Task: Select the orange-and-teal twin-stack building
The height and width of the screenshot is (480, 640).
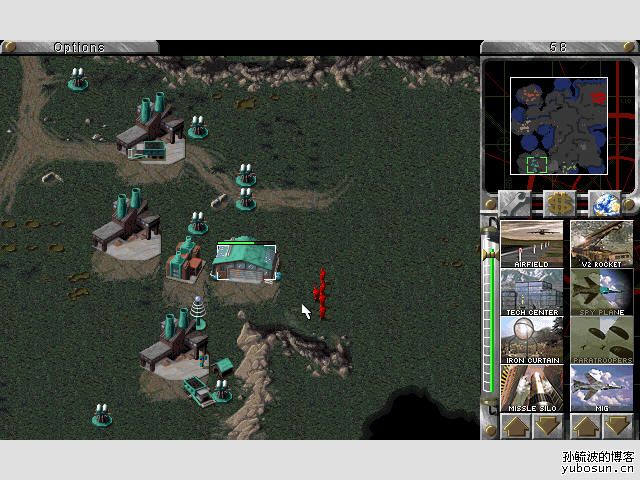Action: click(185, 260)
